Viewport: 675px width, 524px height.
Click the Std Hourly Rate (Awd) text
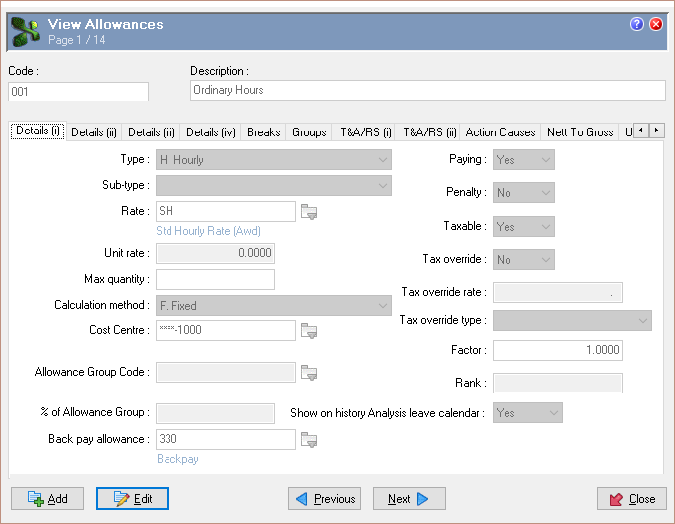tap(208, 231)
